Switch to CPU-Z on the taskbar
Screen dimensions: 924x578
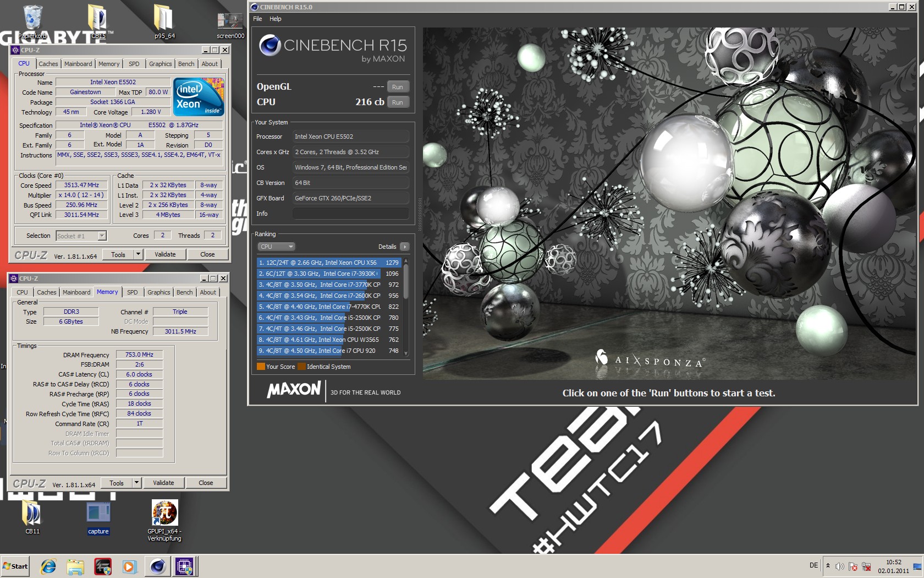point(184,566)
